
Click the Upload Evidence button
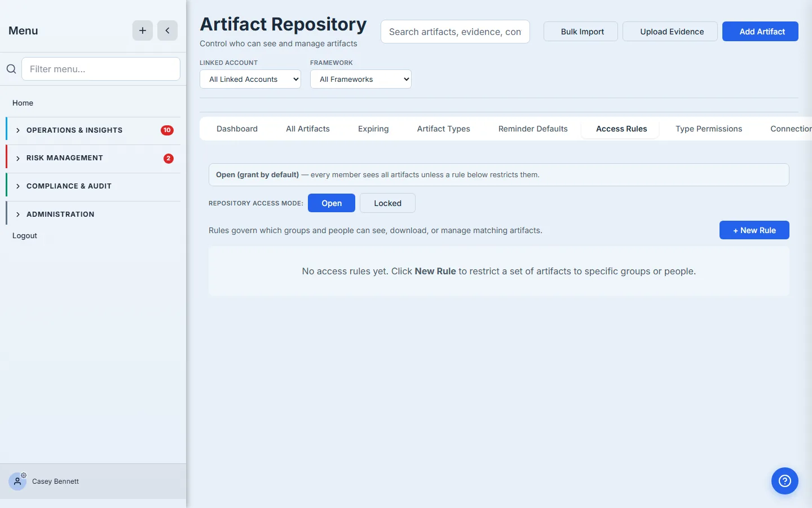coord(670,32)
